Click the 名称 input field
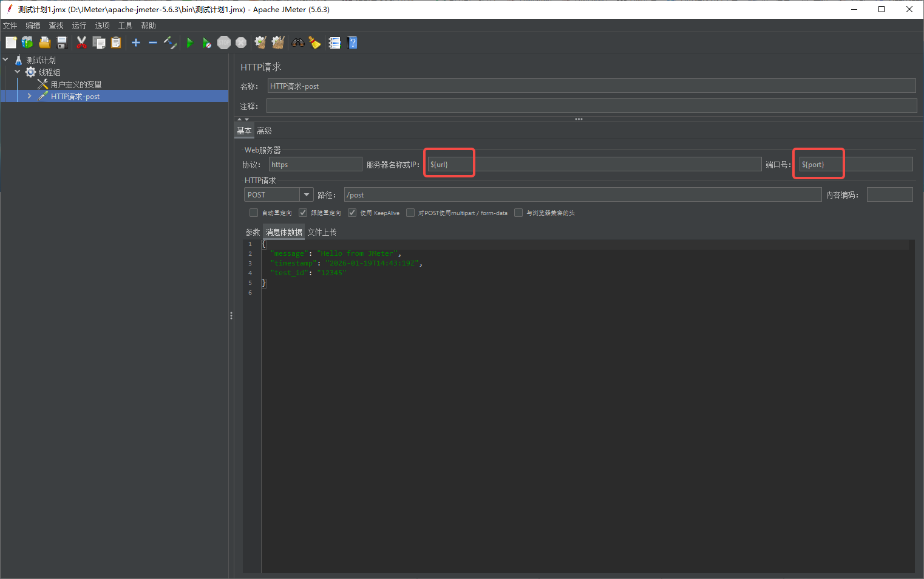The width and height of the screenshot is (924, 579). click(x=591, y=86)
